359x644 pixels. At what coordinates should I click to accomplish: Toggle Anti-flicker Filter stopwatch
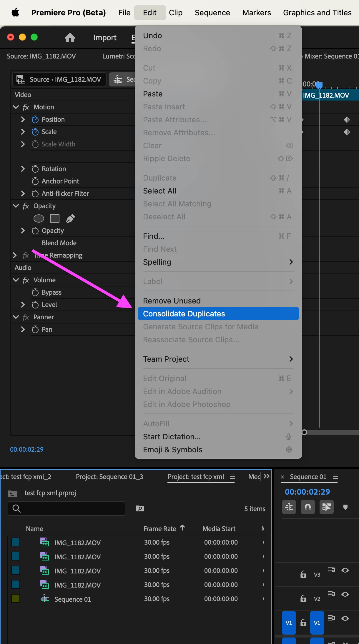[35, 193]
